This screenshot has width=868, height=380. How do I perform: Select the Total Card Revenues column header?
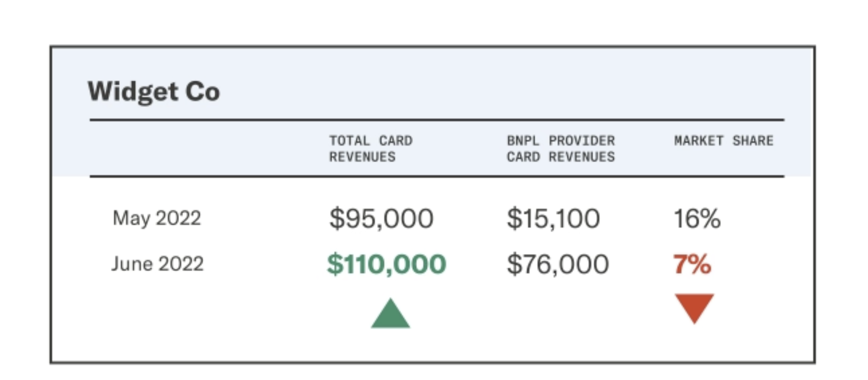tap(371, 149)
